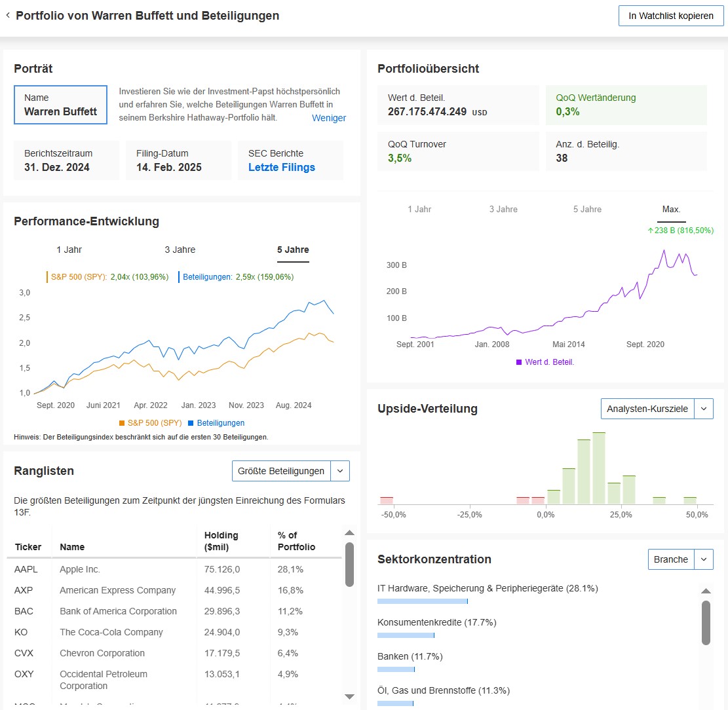Click the In Watchlist kopieren button

pyautogui.click(x=671, y=16)
